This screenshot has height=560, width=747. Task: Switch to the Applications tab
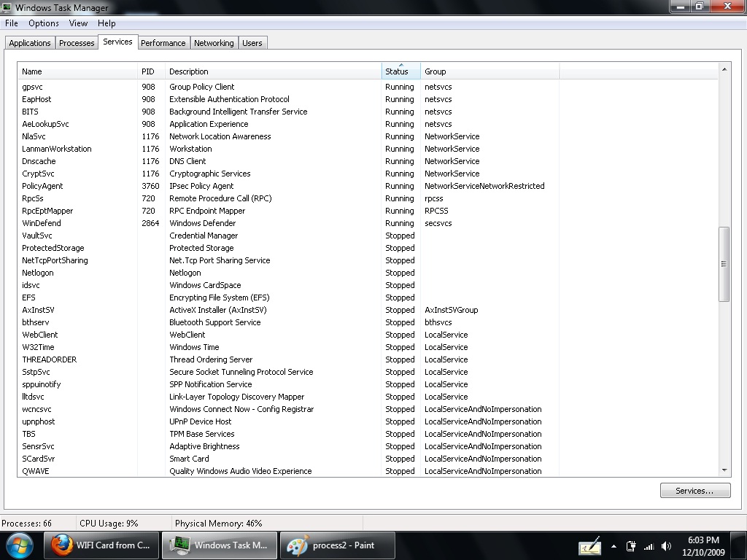pos(29,43)
